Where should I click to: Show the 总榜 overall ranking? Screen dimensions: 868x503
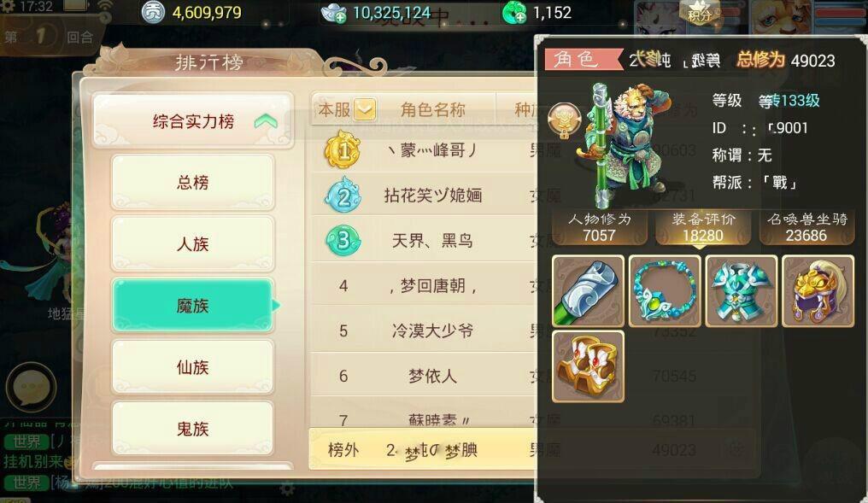tap(192, 182)
